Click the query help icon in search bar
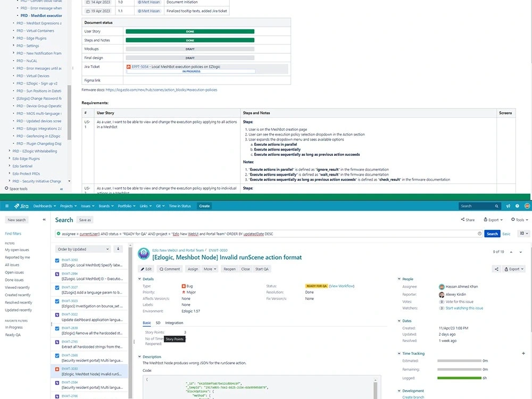The width and height of the screenshot is (532, 399). click(479, 234)
